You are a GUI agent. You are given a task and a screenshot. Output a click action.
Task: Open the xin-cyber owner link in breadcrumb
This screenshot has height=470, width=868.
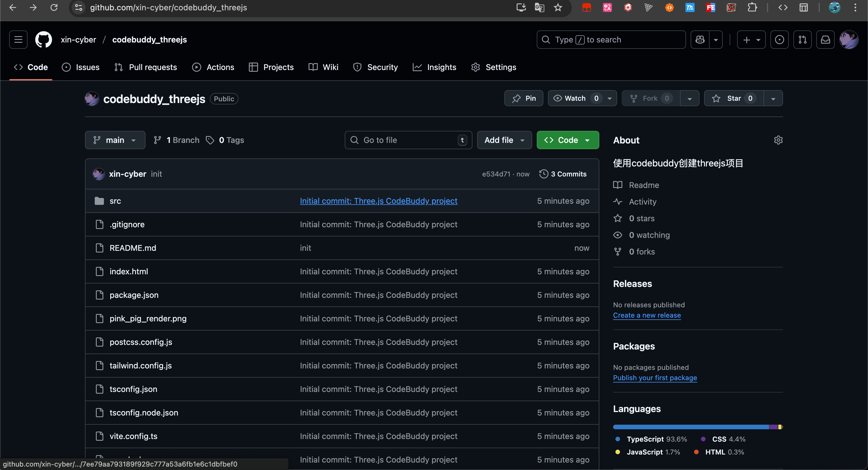tap(78, 40)
